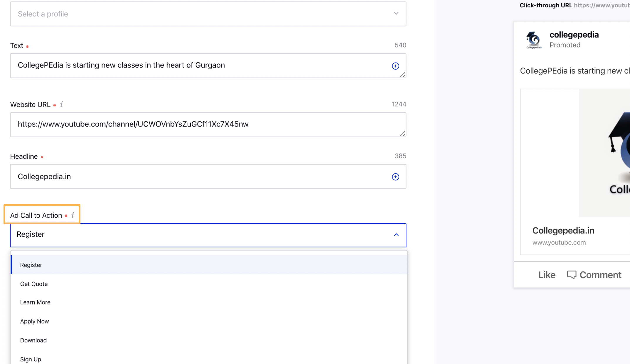
Task: Click the 540 character counter
Action: [x=400, y=45]
